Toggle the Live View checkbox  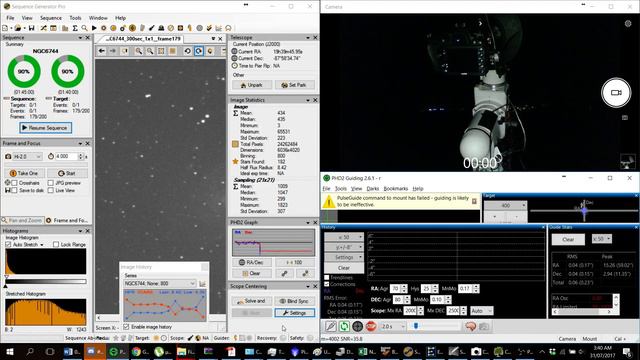click(x=51, y=190)
